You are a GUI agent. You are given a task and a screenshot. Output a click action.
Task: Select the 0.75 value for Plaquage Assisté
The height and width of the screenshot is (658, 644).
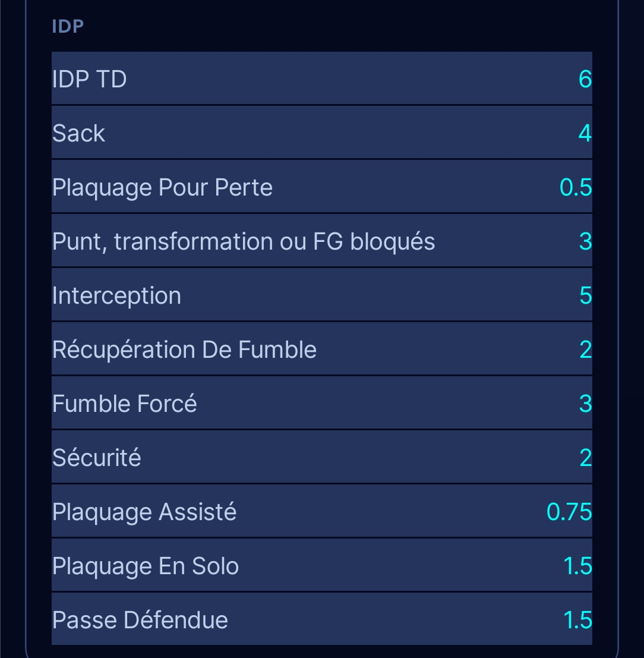569,512
